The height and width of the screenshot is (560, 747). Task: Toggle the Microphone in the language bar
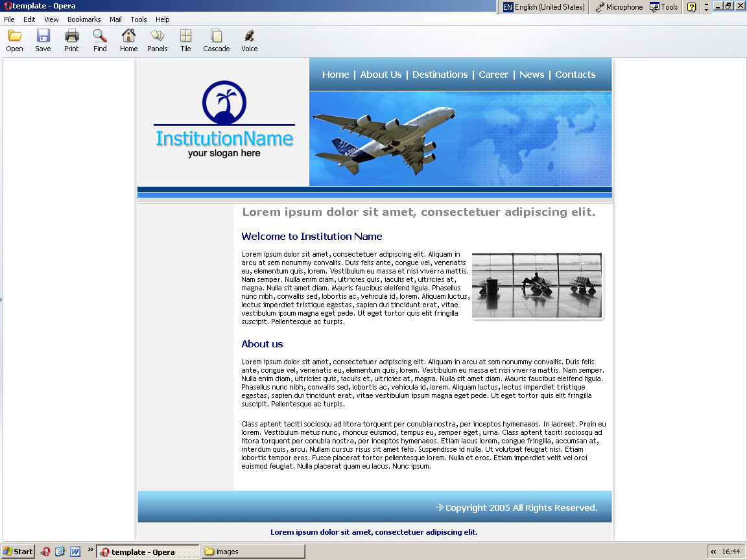(619, 7)
